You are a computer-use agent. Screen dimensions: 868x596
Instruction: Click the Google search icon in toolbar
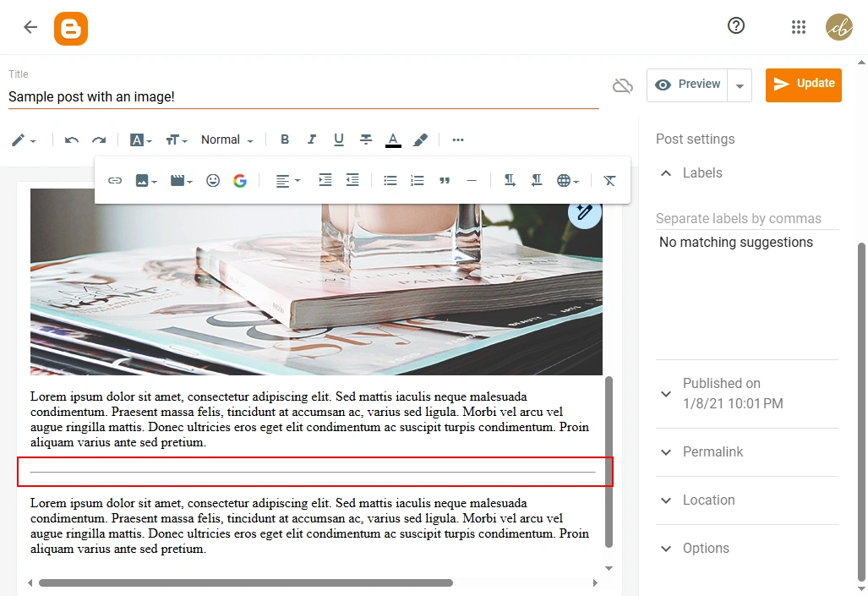(x=240, y=180)
